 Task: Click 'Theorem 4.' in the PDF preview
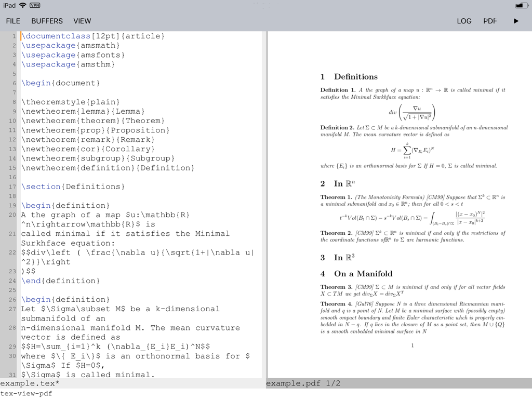(336, 304)
